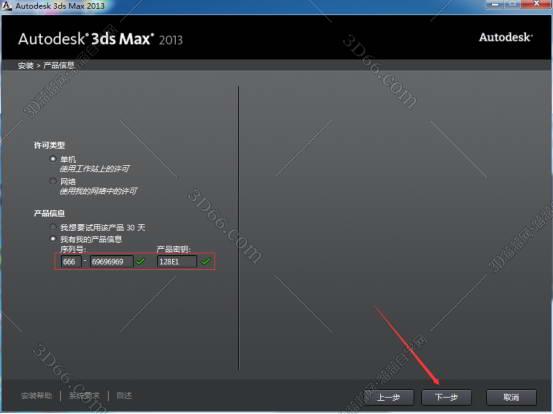
Task: Open the 系统要求 link
Action: (x=84, y=396)
